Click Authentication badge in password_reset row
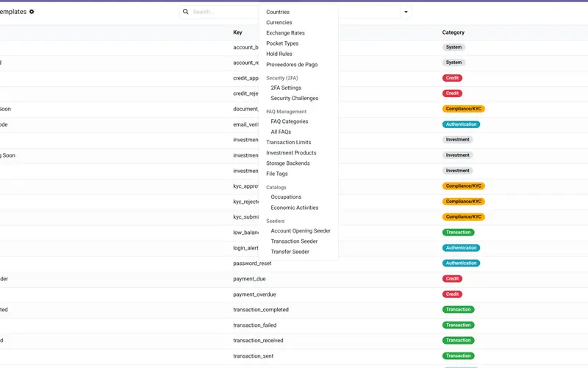The height and width of the screenshot is (368, 588). pyautogui.click(x=461, y=263)
